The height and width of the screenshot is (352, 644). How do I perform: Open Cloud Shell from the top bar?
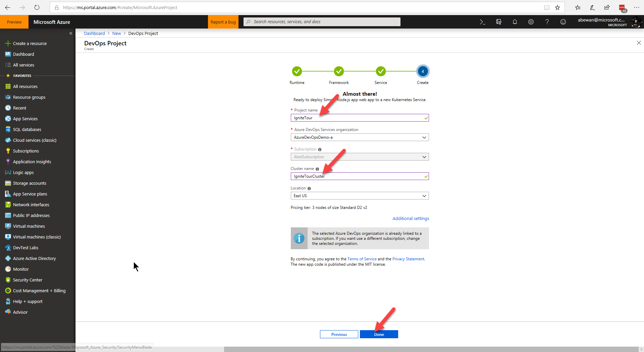point(482,22)
